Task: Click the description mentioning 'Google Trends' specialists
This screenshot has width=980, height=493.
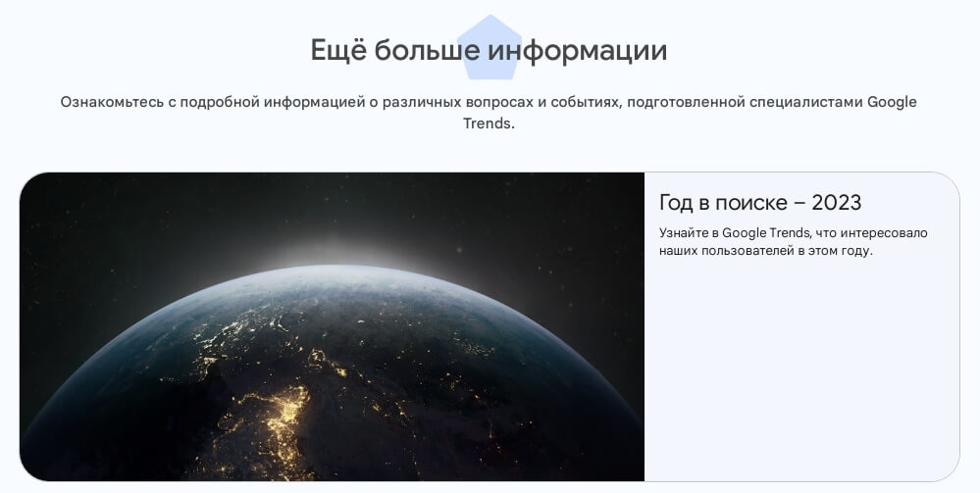Action: [489, 113]
